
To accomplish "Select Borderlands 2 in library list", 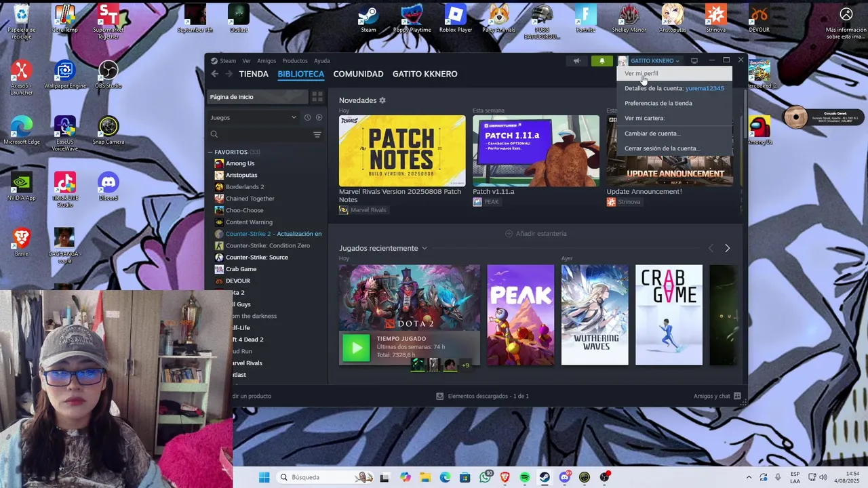I will pyautogui.click(x=245, y=187).
